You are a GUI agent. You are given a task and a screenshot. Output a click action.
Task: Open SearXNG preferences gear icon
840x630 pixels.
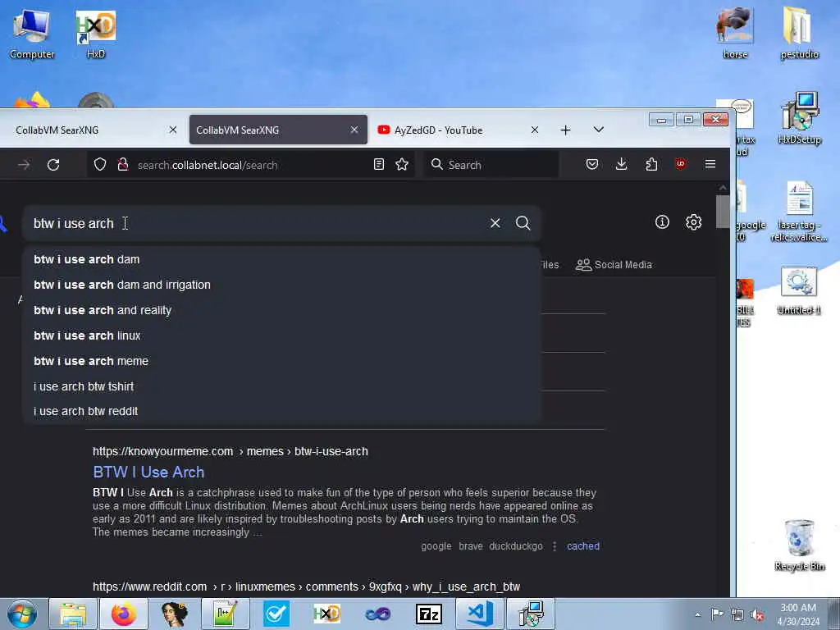(x=694, y=221)
